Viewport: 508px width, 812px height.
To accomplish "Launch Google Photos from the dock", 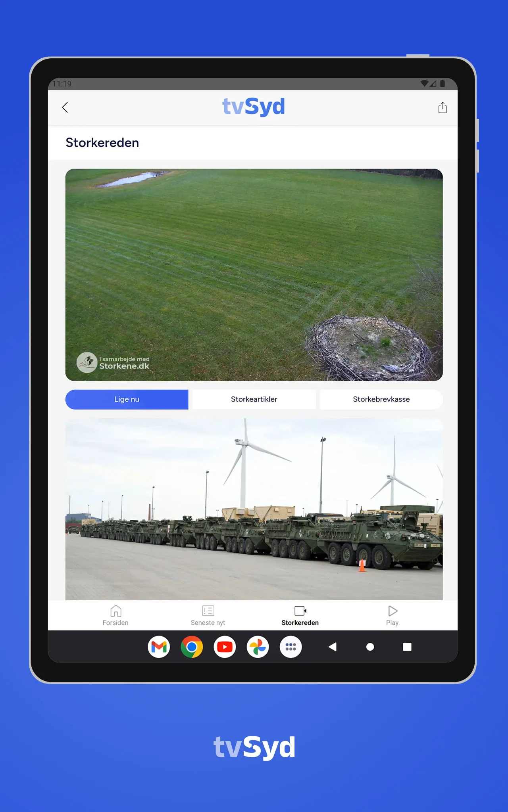I will click(x=258, y=647).
